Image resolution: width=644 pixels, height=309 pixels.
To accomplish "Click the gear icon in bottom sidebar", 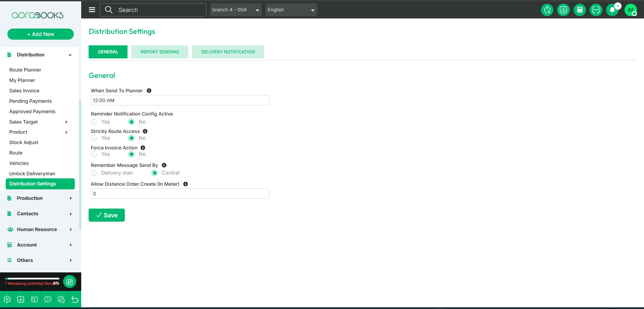I will [7, 299].
